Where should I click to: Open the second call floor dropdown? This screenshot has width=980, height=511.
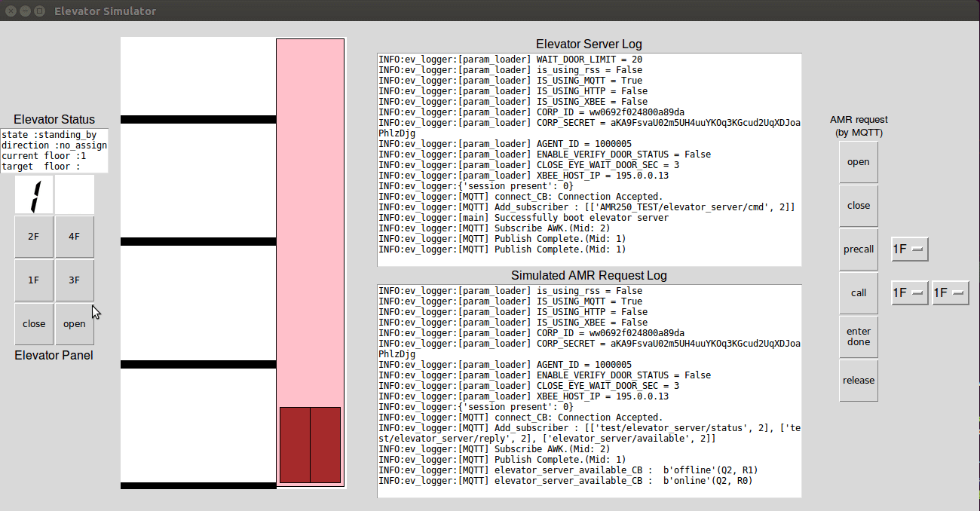[x=951, y=293]
